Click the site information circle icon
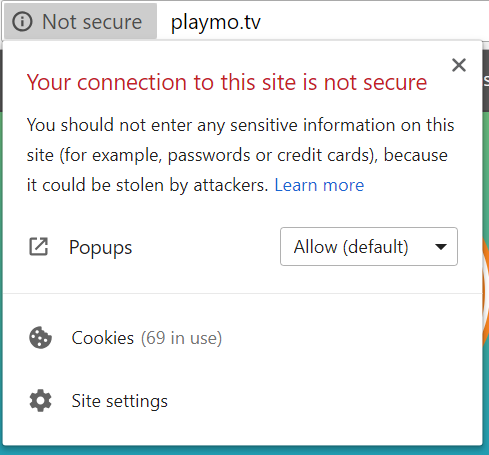This screenshot has height=455, width=489. point(22,22)
